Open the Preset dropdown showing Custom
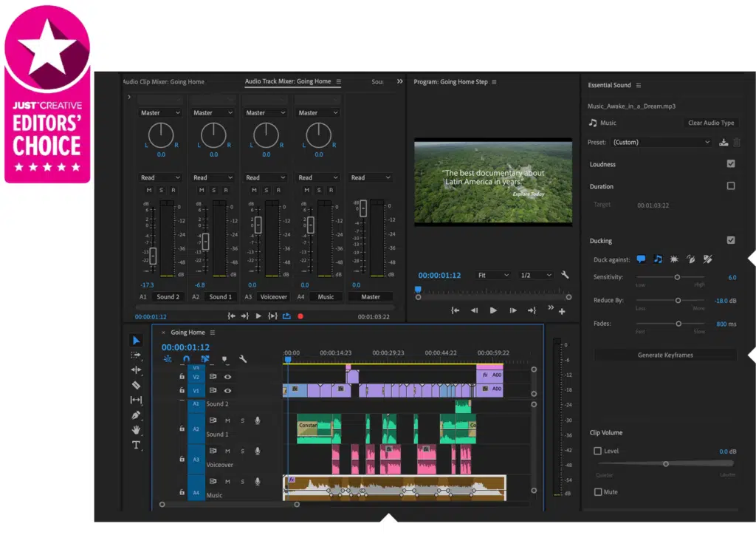 tap(661, 141)
